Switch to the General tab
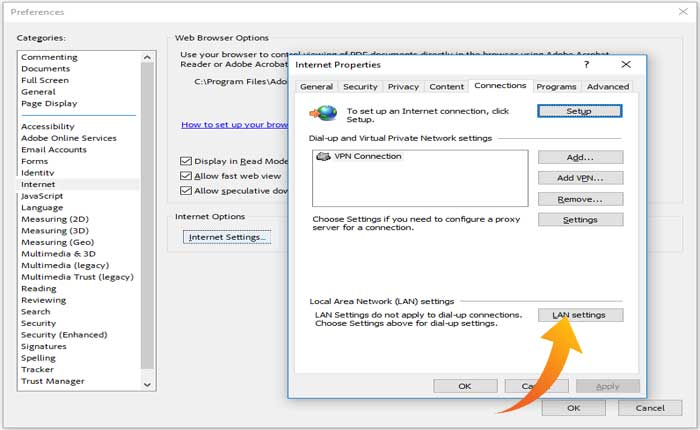The width and height of the screenshot is (700, 430). click(317, 87)
